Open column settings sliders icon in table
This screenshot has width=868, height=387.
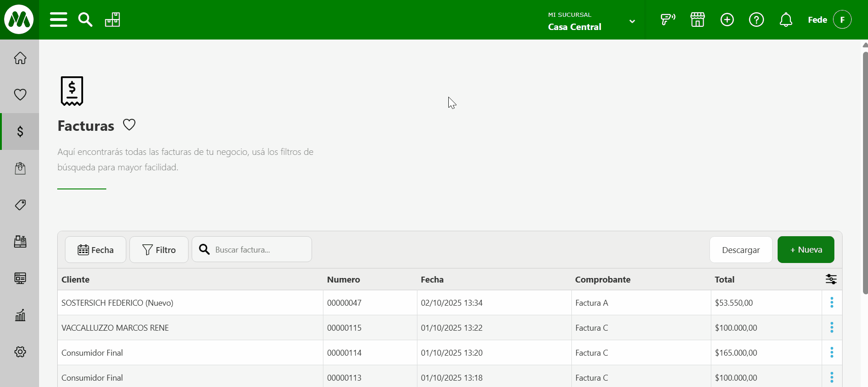(x=831, y=279)
